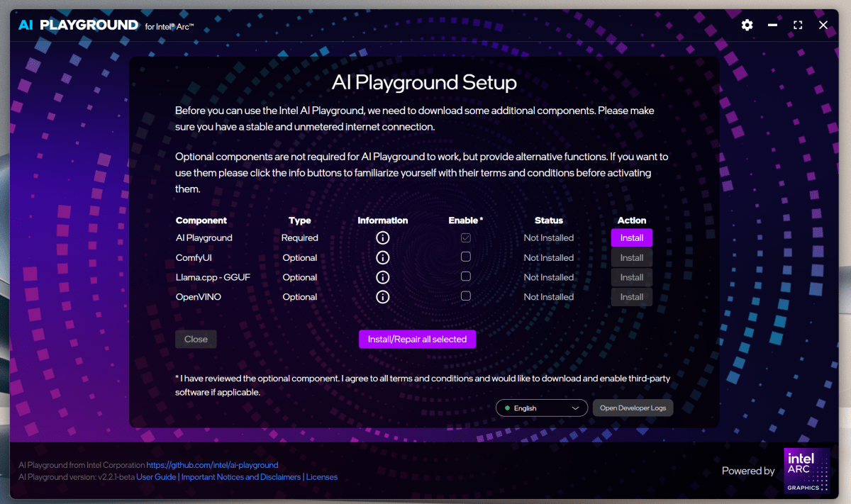
Task: Click Not Installed status for AI Playground
Action: 549,238
